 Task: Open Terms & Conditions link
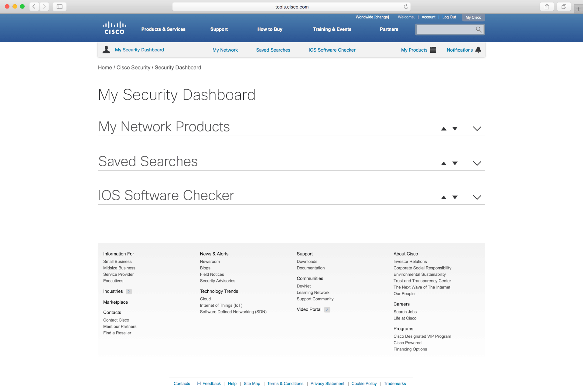(285, 384)
